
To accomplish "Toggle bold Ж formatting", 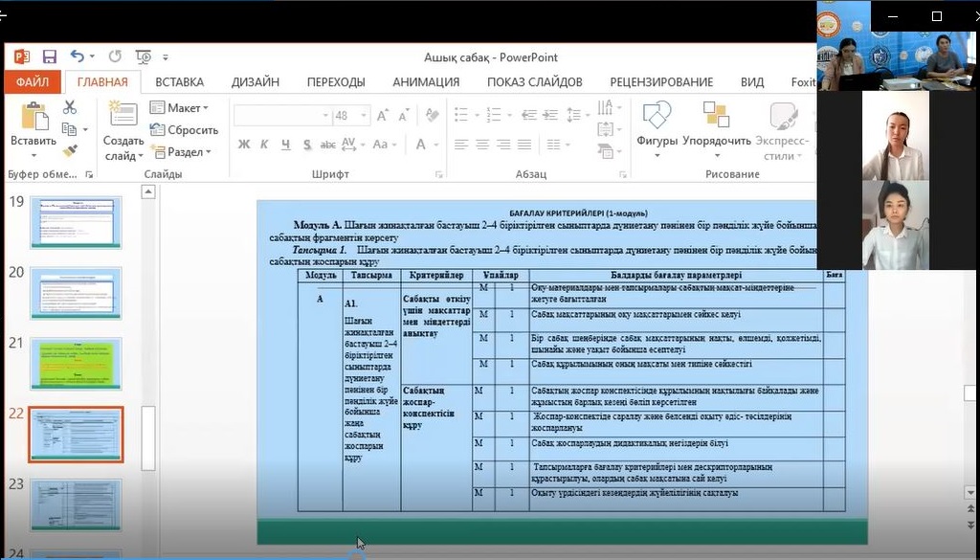I will pos(244,145).
